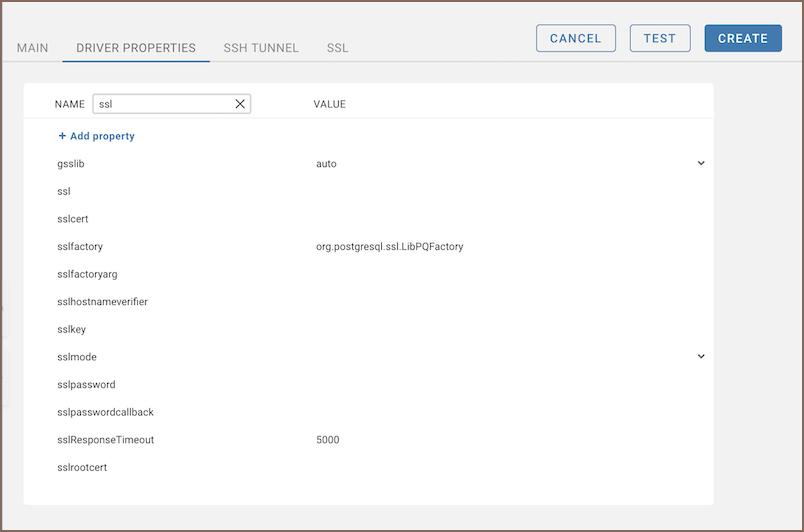Click the sslpassword property value cell

[500, 385]
